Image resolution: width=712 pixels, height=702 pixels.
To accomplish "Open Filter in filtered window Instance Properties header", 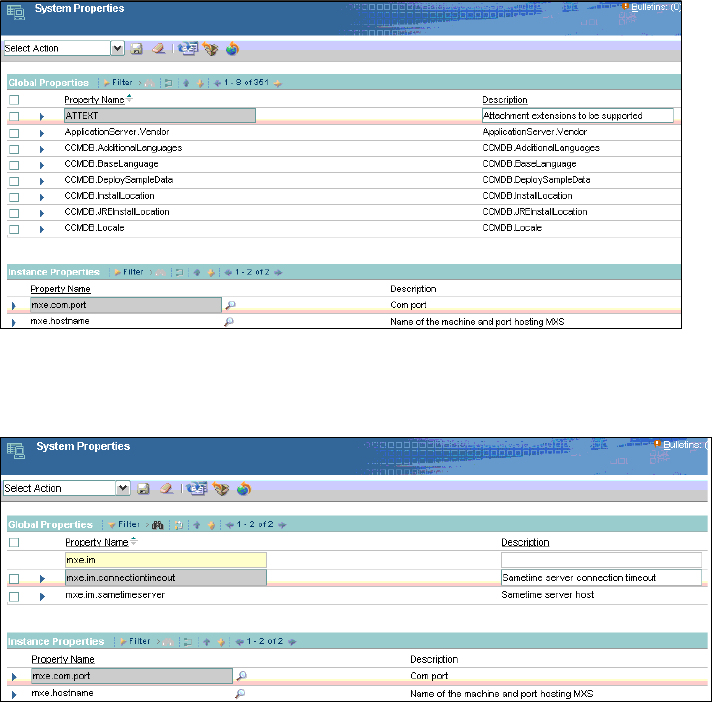I will 135,641.
